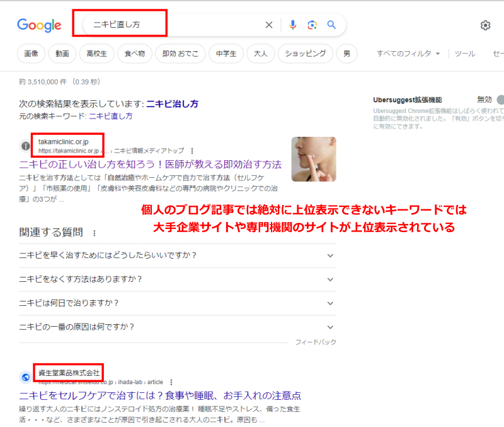Select the ショッピング filter chip
This screenshot has height=427, width=504.
coord(306,54)
